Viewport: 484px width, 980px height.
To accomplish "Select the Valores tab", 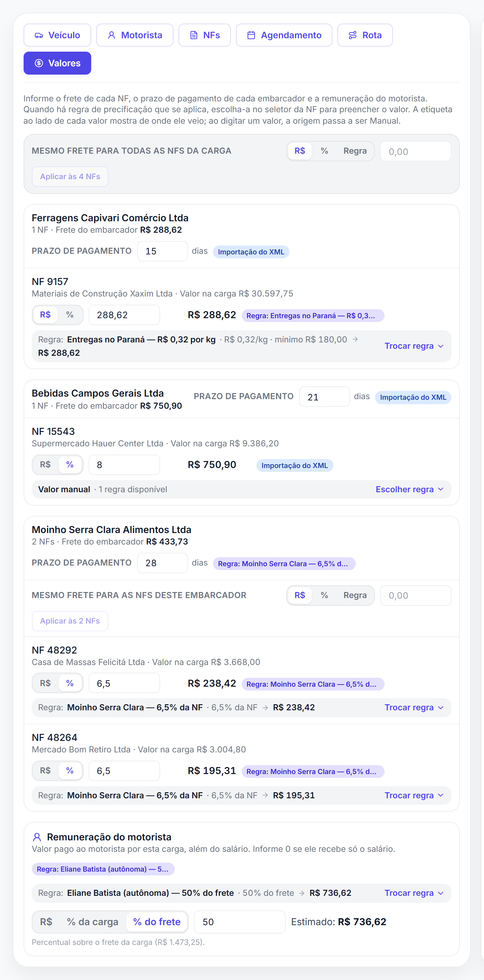I will click(x=57, y=63).
